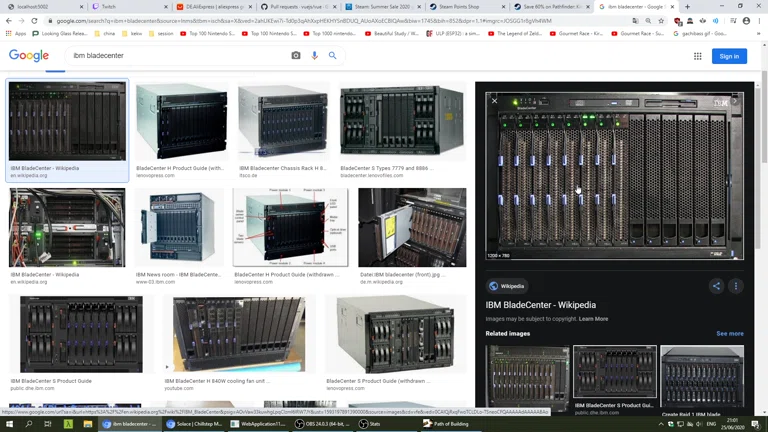Open Task View on taskbar
Viewport: 768px width, 432px height.
(x=48, y=424)
